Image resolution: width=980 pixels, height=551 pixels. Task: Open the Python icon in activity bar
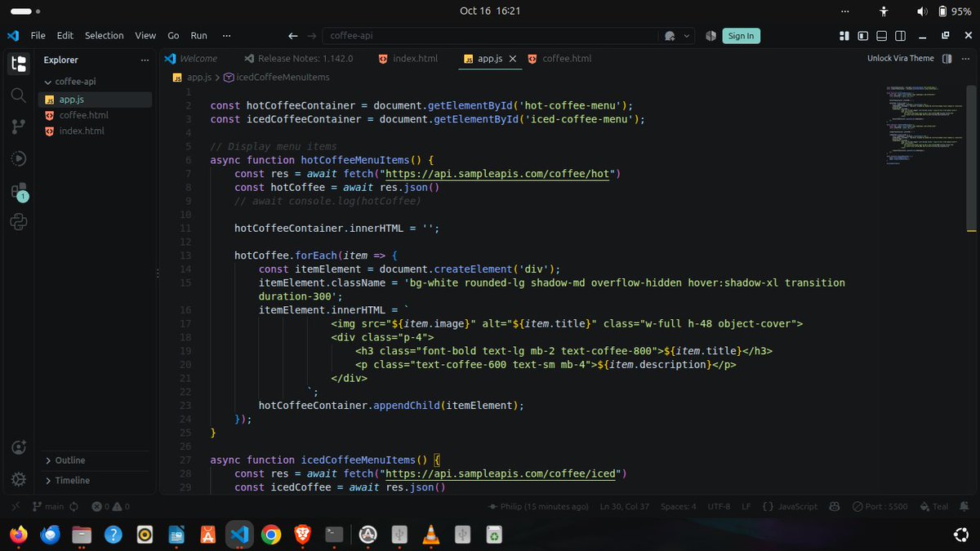pos(19,221)
